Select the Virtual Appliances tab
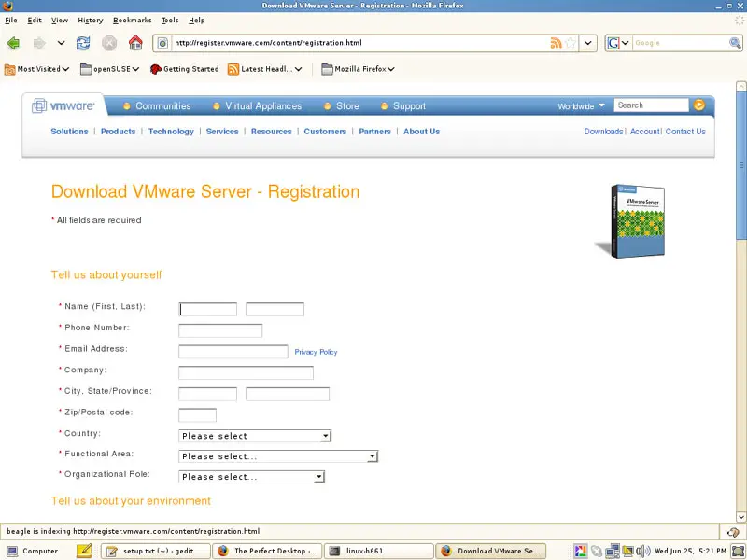The width and height of the screenshot is (747, 560). pos(262,106)
